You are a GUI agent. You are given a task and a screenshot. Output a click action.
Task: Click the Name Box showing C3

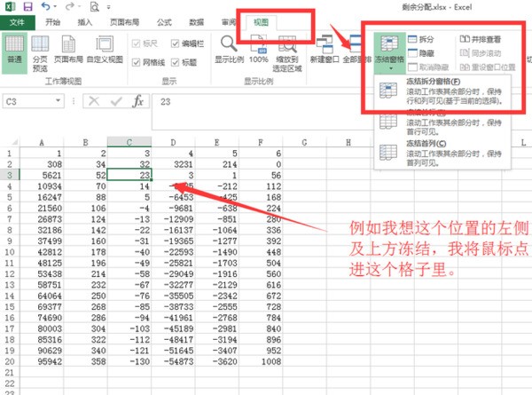click(x=27, y=101)
